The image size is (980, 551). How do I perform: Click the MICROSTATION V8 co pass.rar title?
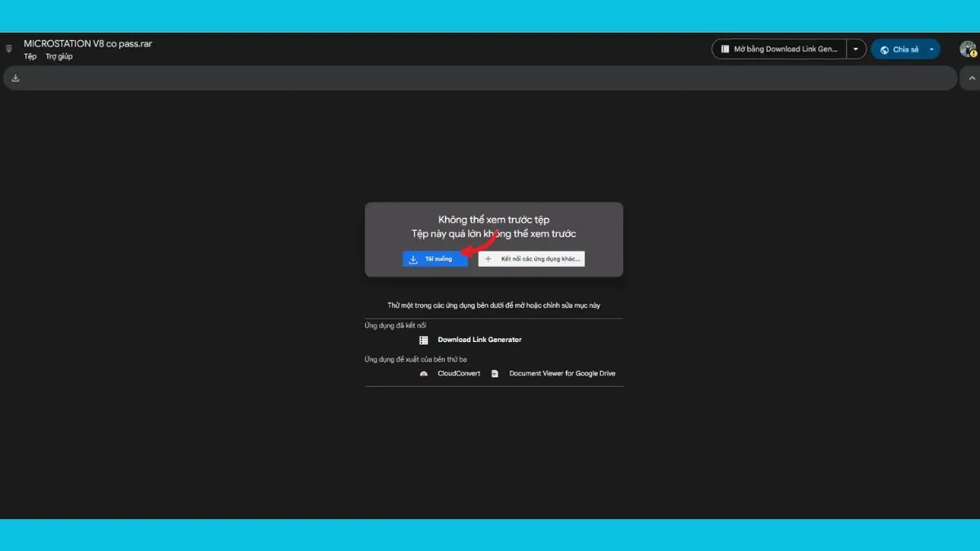(x=87, y=43)
